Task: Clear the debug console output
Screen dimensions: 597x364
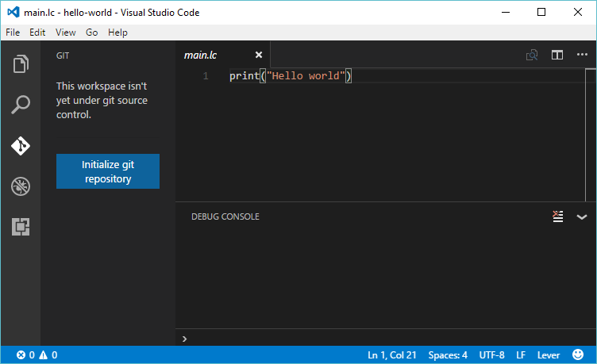Action: (x=558, y=216)
